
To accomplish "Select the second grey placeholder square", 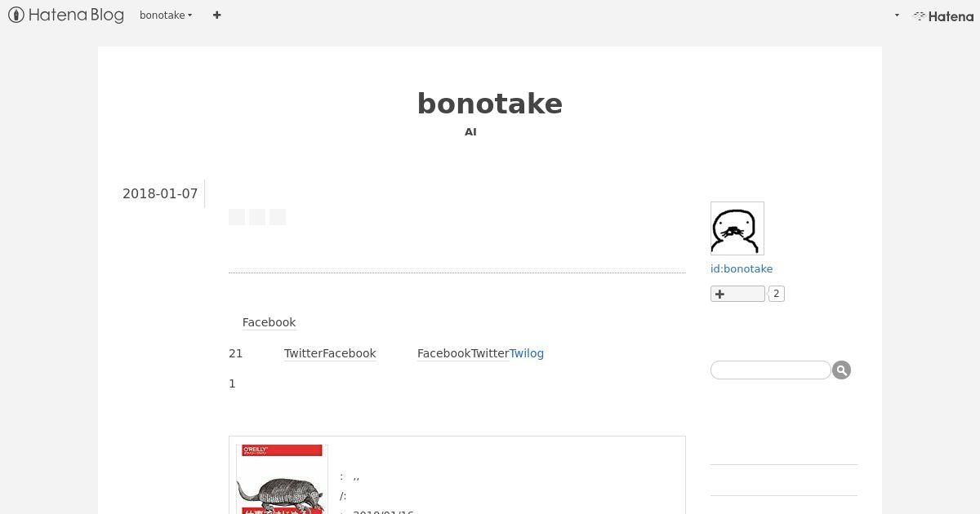I will click(x=257, y=217).
